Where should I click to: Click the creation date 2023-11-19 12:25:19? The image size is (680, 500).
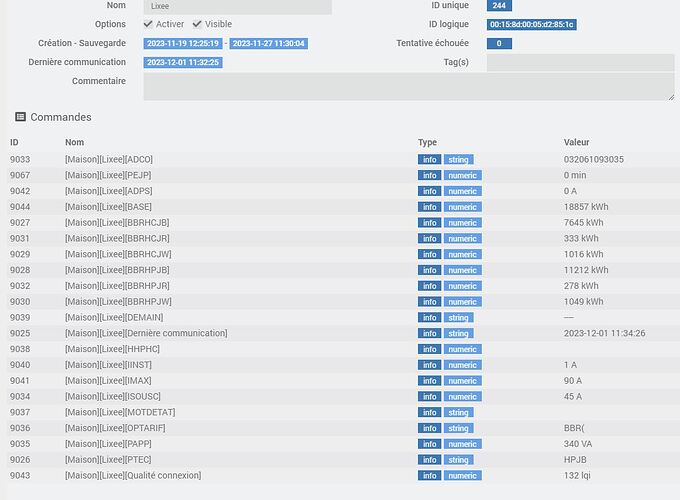coord(183,43)
